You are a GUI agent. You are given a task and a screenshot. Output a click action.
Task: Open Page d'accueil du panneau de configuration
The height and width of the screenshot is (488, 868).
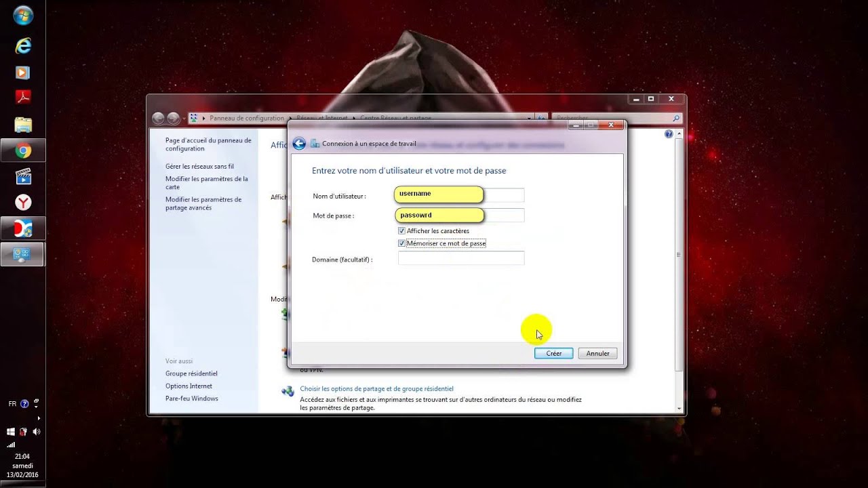pyautogui.click(x=208, y=144)
